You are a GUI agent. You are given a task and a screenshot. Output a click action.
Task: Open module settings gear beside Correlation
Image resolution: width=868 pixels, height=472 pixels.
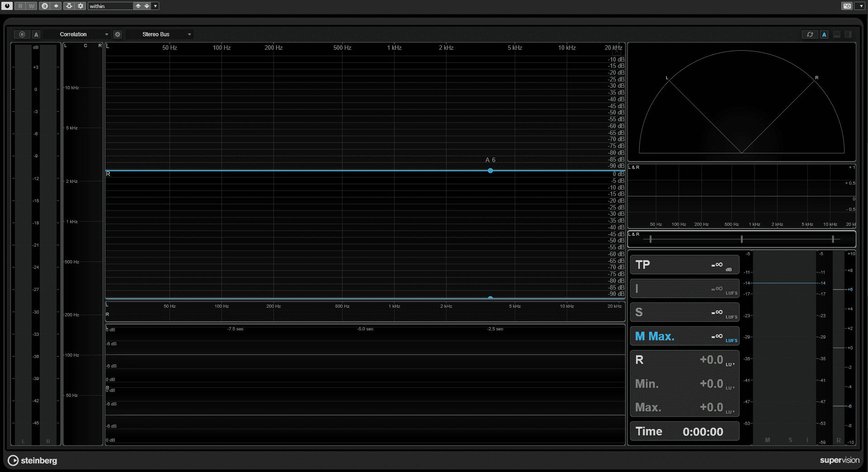118,34
